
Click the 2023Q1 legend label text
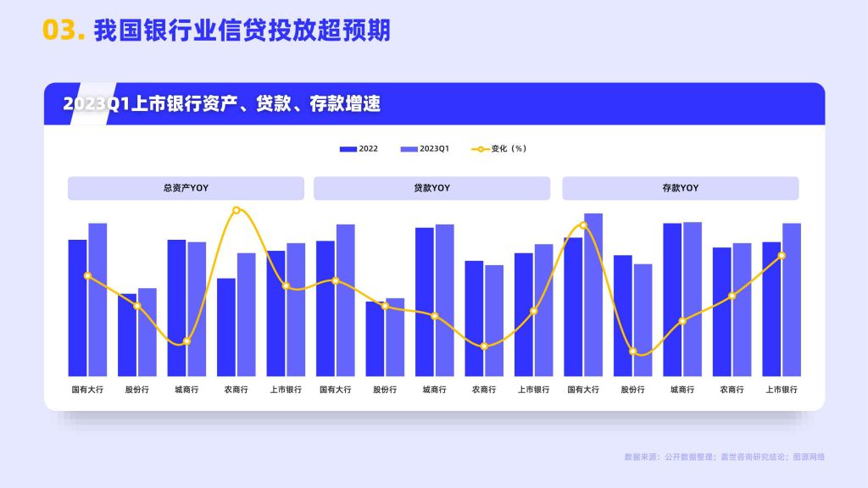435,149
